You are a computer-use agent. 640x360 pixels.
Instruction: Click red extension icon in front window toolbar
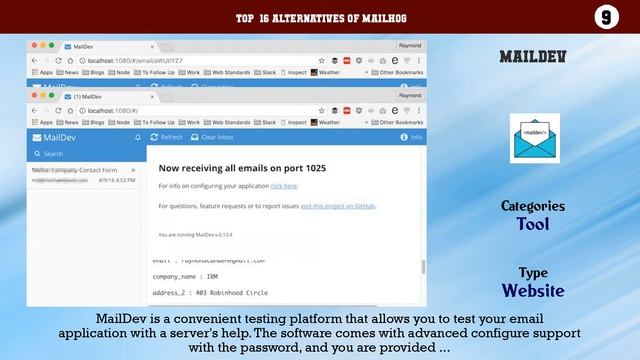347,111
